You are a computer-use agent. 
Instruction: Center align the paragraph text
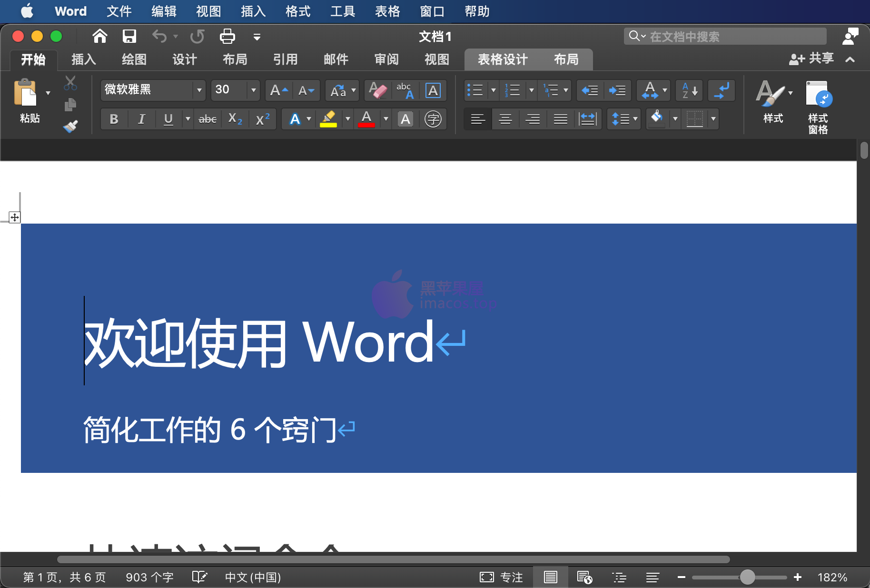(505, 119)
